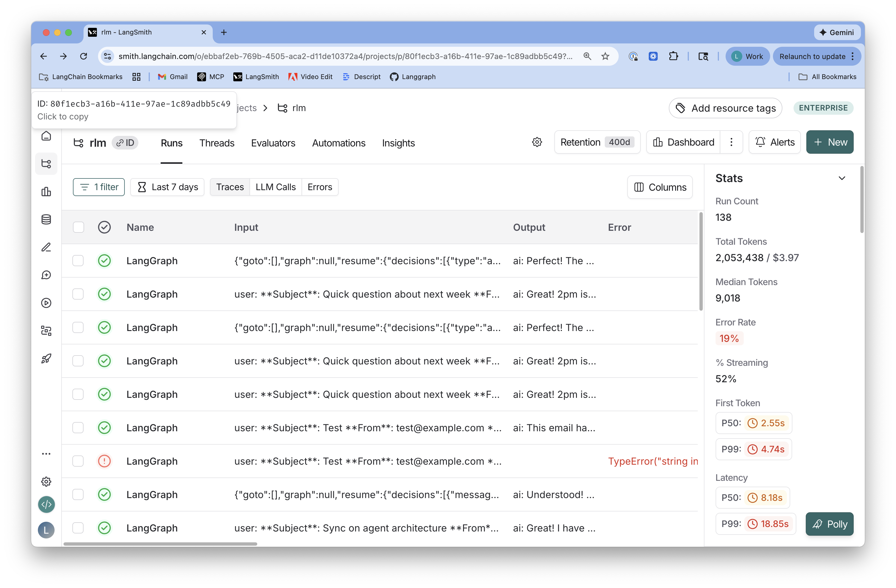
Task: Click Relaunch to update
Action: click(817, 56)
